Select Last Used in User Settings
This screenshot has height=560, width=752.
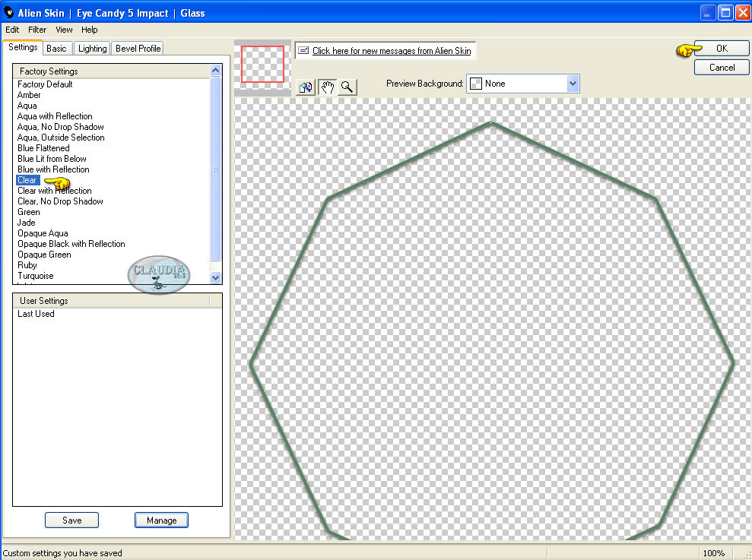(36, 314)
